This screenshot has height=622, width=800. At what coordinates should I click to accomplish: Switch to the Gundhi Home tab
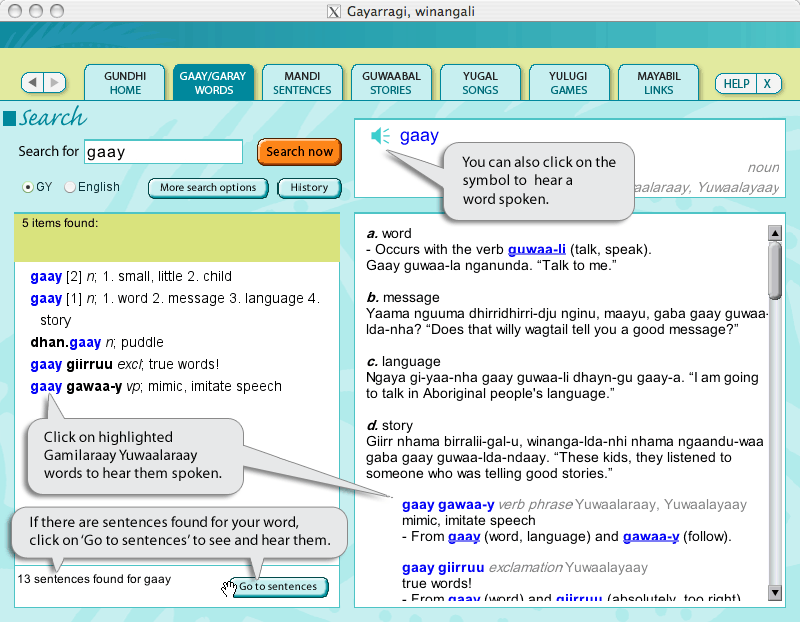126,83
